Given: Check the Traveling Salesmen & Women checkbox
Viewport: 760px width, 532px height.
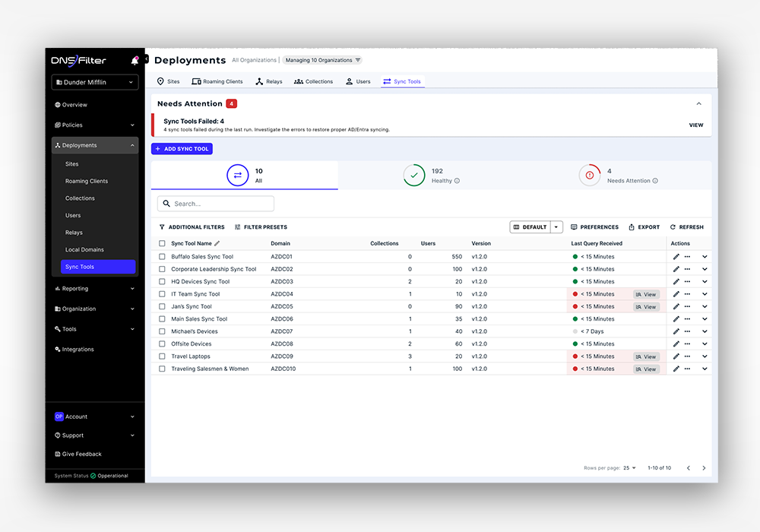Looking at the screenshot, I should 162,369.
